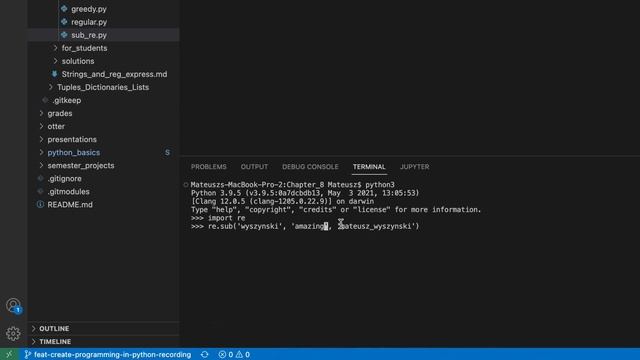Switch to the JUPYTER tab

click(414, 167)
